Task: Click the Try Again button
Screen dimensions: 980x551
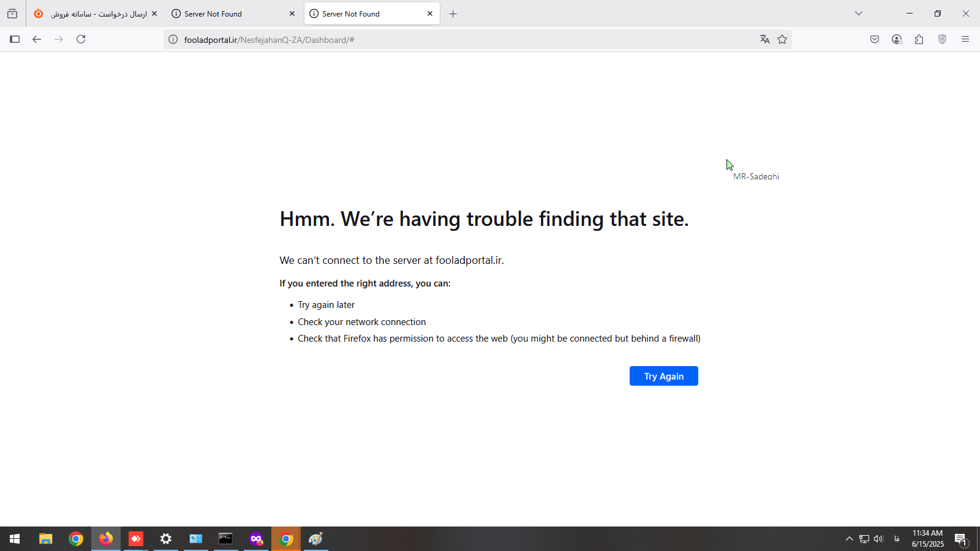Action: click(x=663, y=376)
